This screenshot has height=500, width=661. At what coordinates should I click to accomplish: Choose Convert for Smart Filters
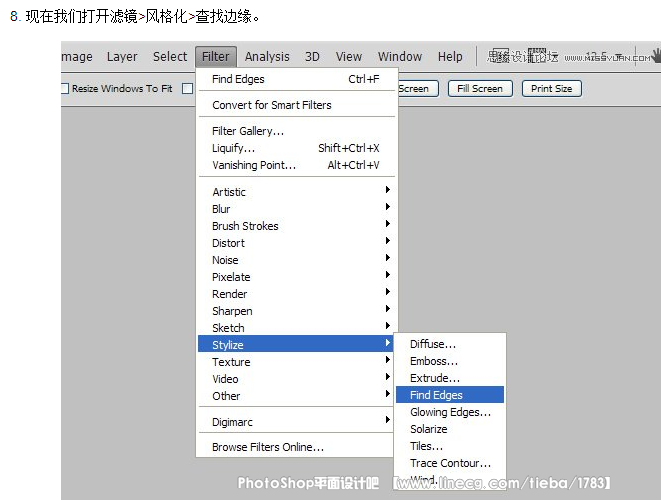point(271,105)
